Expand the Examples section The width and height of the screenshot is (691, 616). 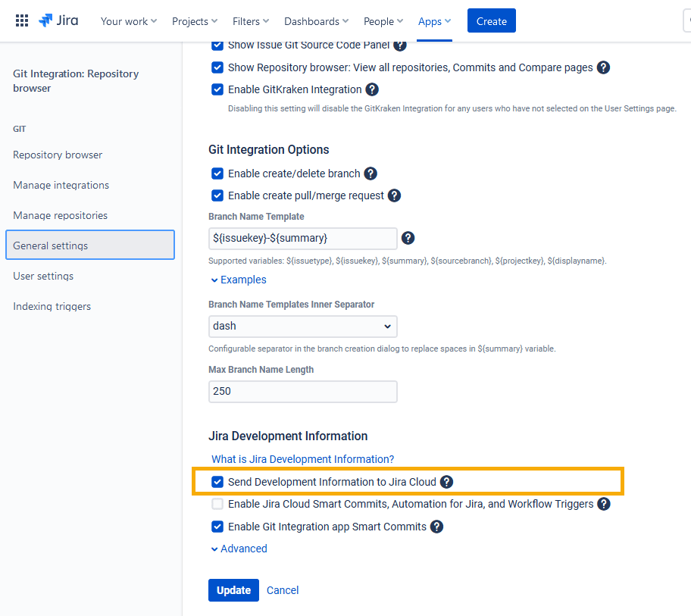coord(239,280)
